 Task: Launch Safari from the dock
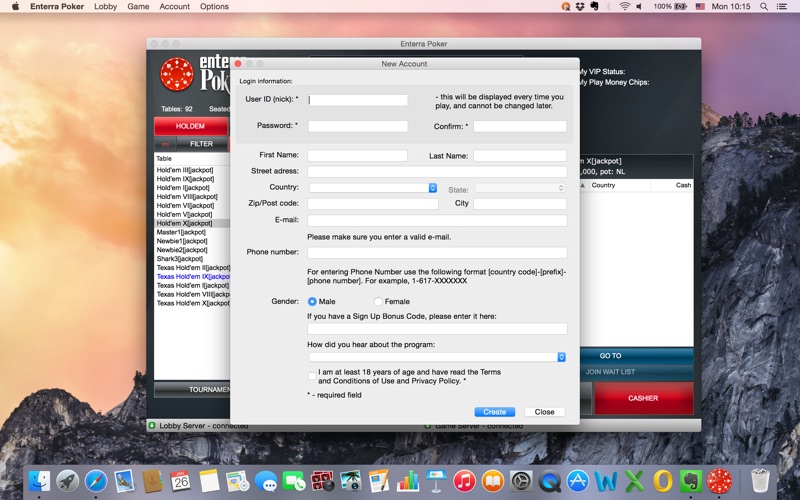(96, 481)
